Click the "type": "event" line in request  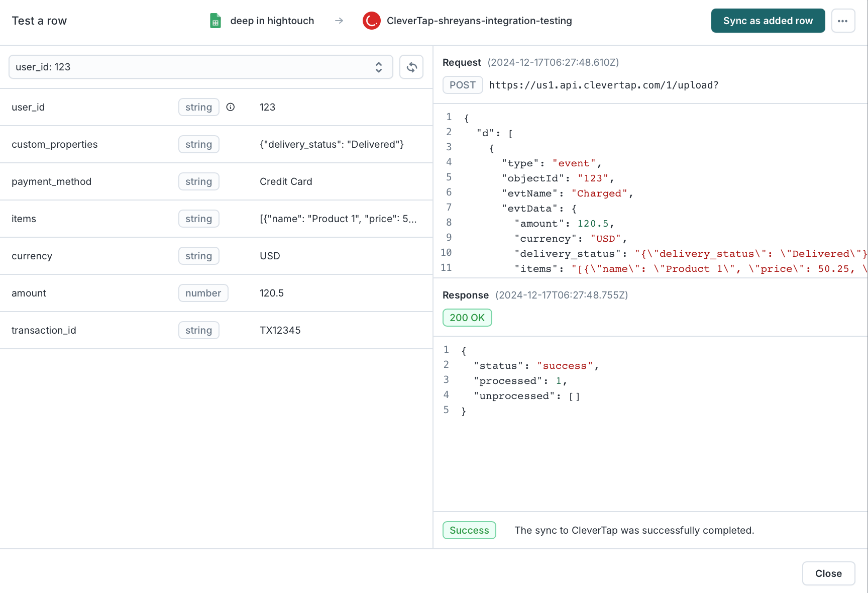pos(552,163)
